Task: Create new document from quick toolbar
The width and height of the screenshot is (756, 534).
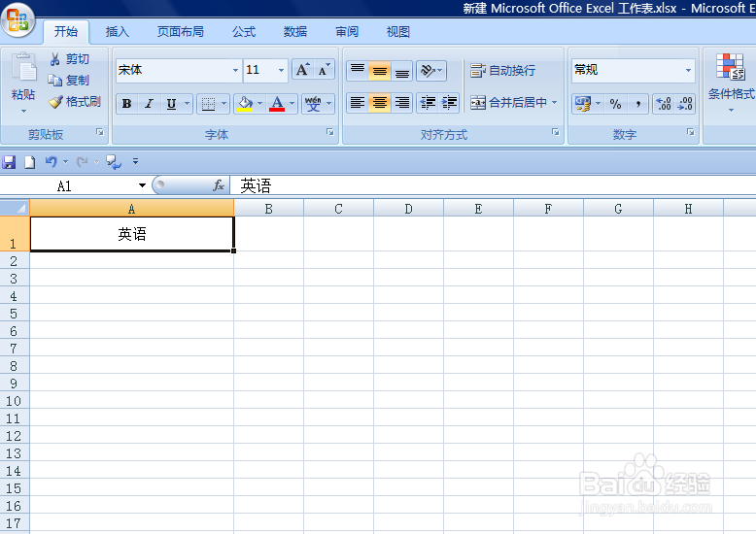Action: 29,162
